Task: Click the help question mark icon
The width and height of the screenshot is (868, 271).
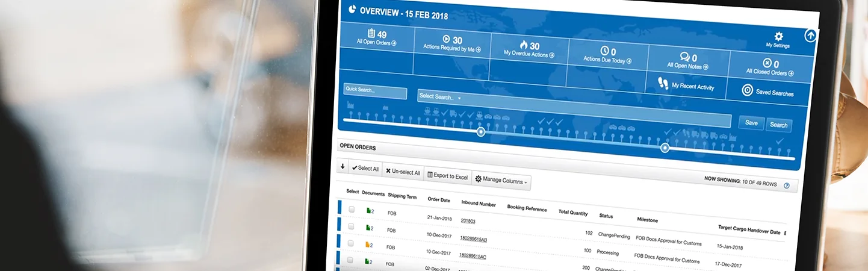Action: pyautogui.click(x=786, y=185)
